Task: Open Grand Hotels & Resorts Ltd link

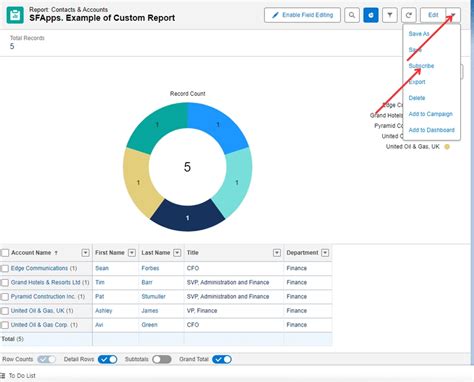Action: pyautogui.click(x=46, y=282)
